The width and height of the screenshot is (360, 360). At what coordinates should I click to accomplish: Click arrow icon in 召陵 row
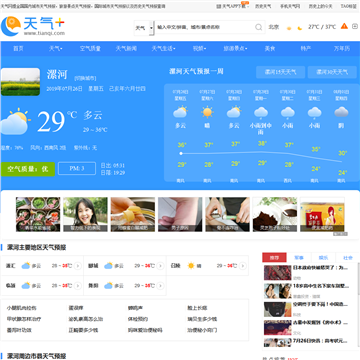click(x=243, y=266)
